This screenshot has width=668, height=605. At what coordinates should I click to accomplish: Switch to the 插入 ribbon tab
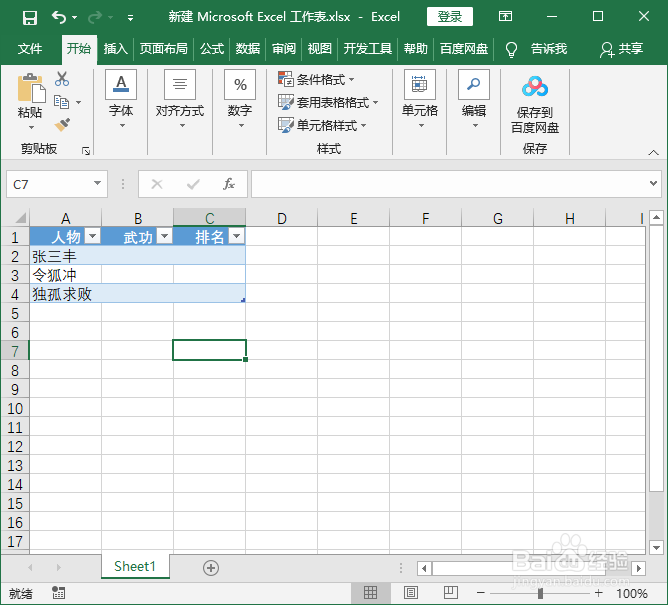pyautogui.click(x=115, y=49)
